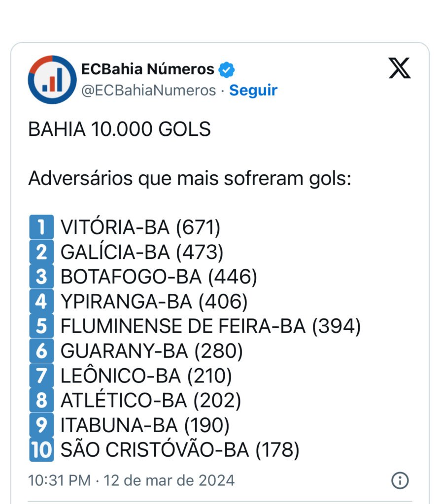The image size is (440, 504).
Task: Click the number 6 emoji beside GUARANY-BA
Action: coord(41,351)
